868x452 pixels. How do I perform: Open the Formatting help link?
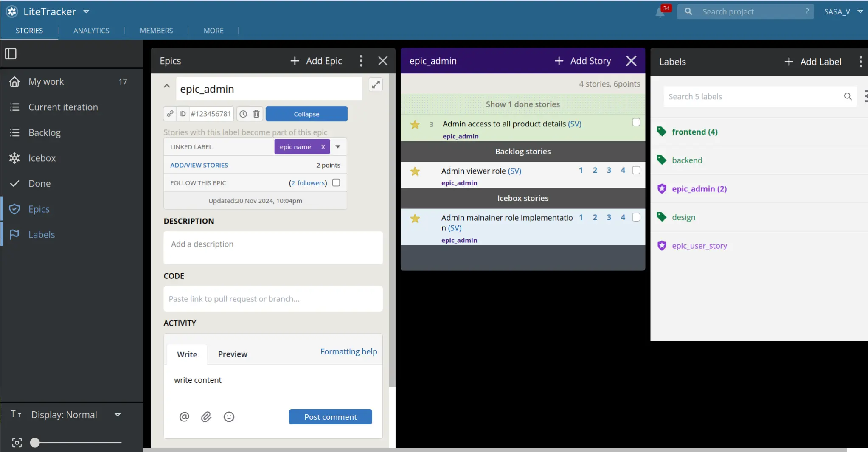(348, 351)
